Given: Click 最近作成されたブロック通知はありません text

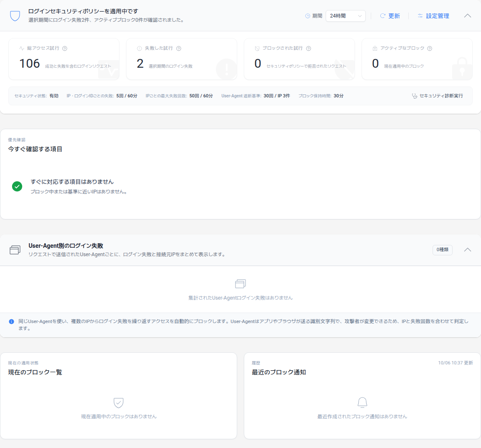Looking at the screenshot, I should [362, 417].
